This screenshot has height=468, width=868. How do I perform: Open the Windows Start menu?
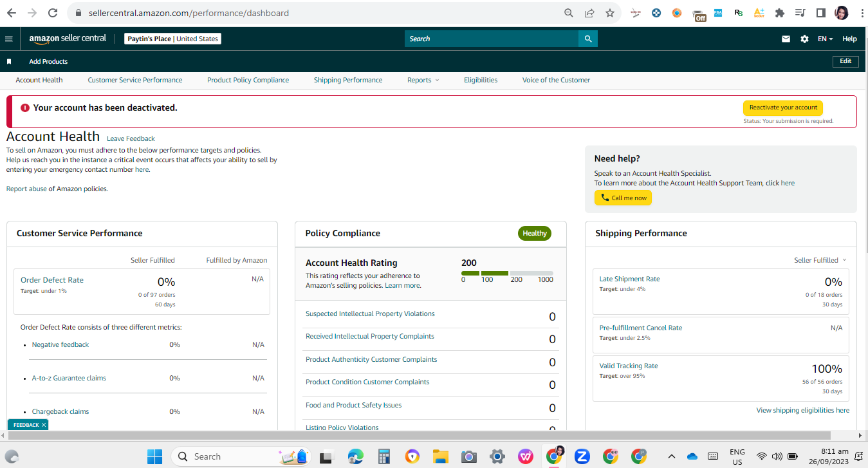[154, 456]
